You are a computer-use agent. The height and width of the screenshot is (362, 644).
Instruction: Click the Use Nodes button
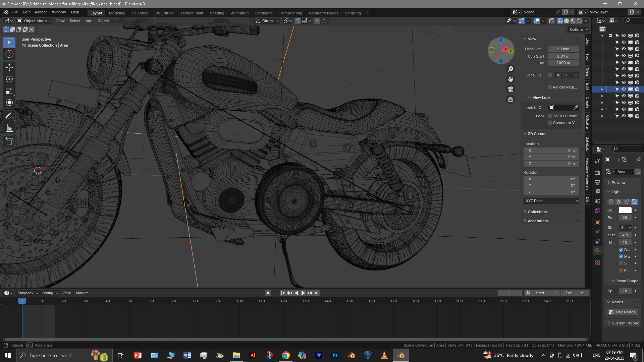click(x=623, y=312)
